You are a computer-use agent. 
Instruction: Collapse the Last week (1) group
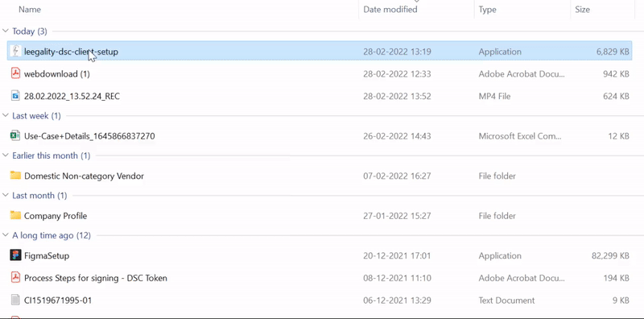coord(6,115)
